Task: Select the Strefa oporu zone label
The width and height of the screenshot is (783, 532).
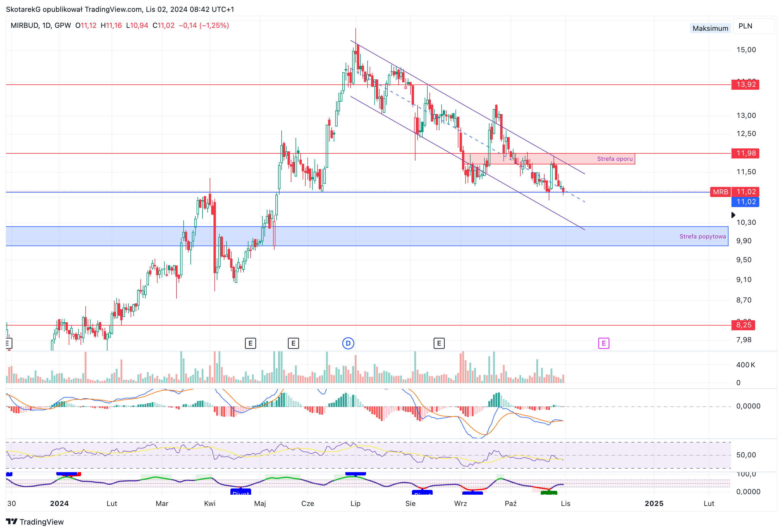Action: [615, 159]
